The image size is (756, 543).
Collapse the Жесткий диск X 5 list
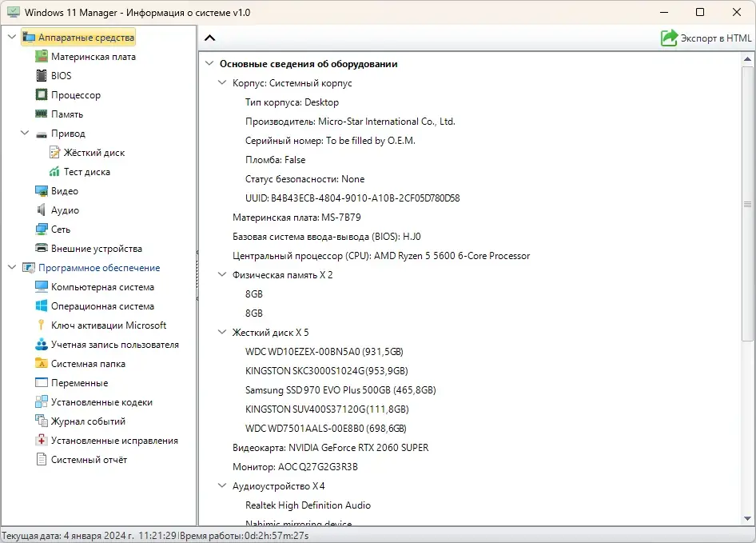tap(221, 332)
